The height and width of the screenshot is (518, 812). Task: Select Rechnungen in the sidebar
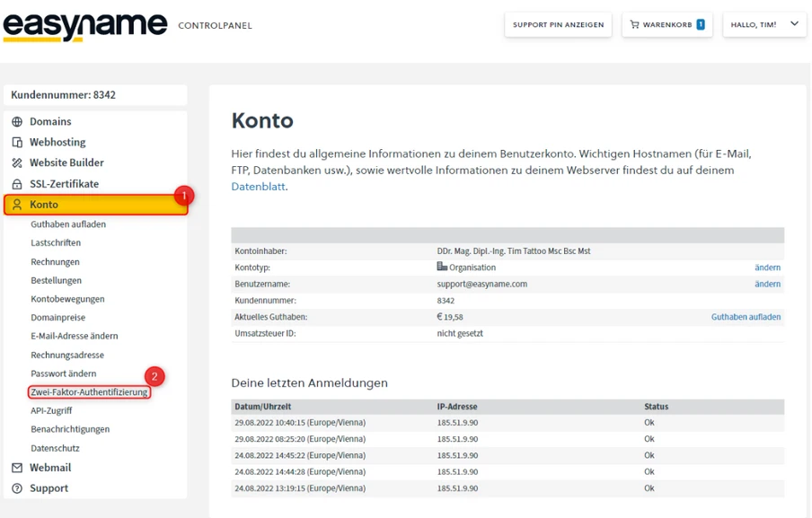[x=56, y=261]
